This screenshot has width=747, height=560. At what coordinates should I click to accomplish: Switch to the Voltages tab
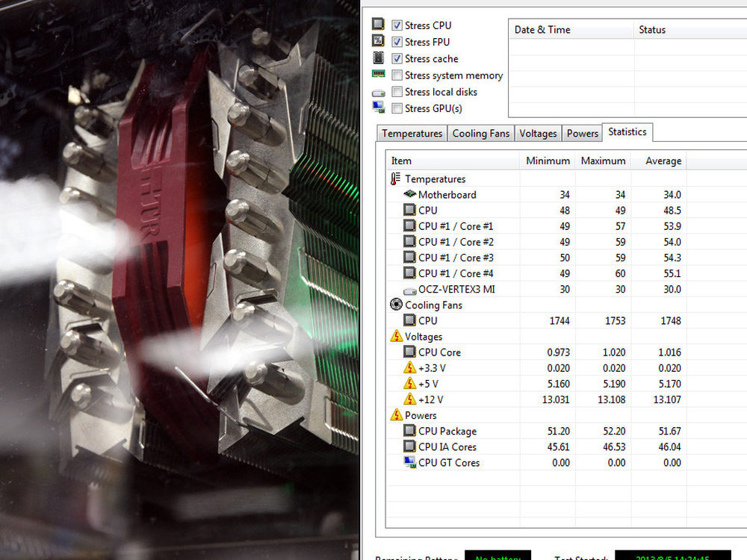(x=538, y=134)
